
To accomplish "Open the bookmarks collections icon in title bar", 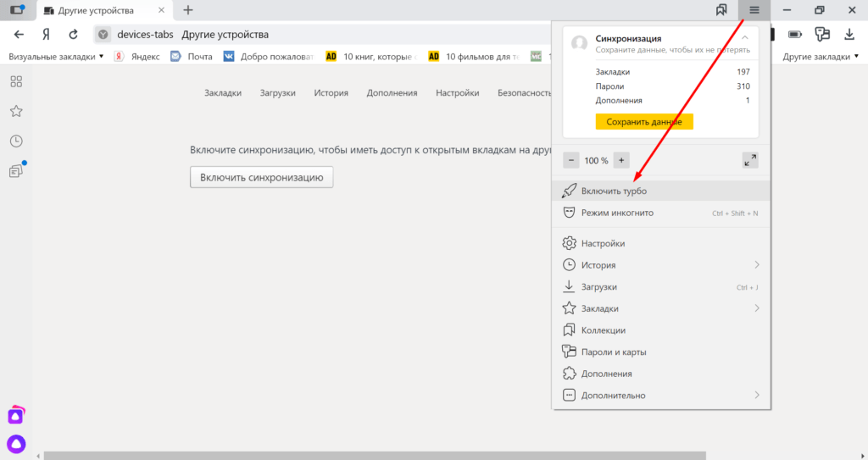I will tap(721, 10).
